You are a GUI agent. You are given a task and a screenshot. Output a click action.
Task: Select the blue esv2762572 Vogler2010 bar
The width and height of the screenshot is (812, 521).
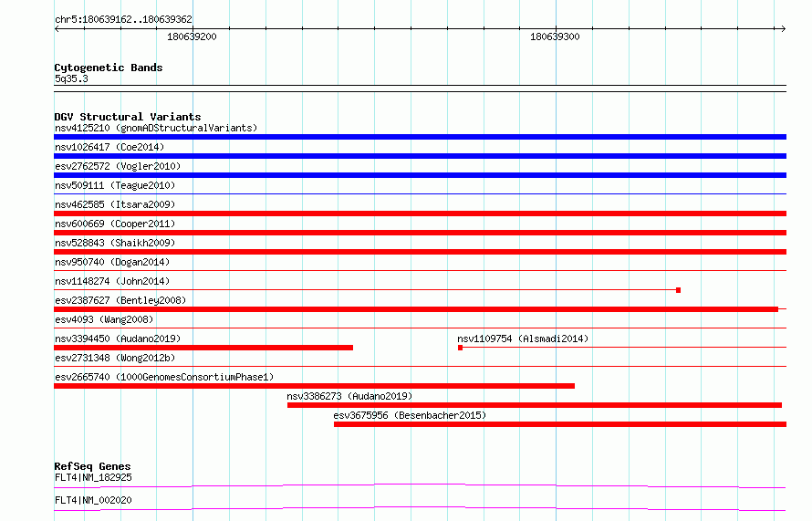420,175
